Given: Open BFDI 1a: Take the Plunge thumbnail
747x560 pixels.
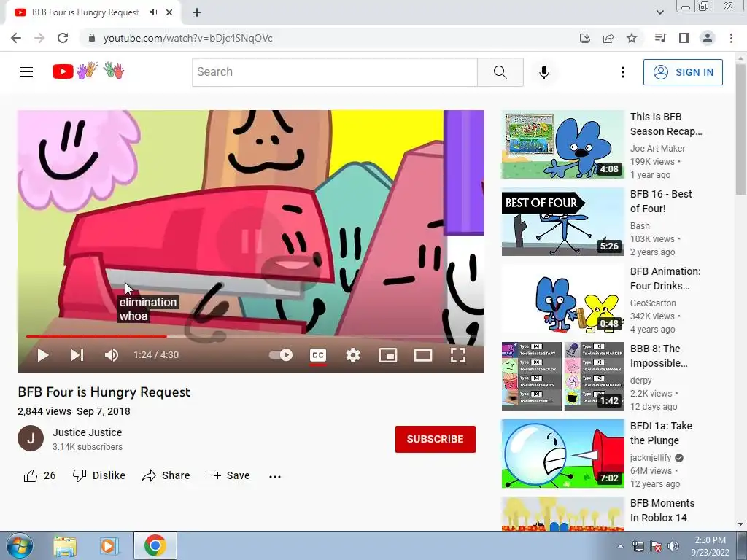Looking at the screenshot, I should point(562,454).
